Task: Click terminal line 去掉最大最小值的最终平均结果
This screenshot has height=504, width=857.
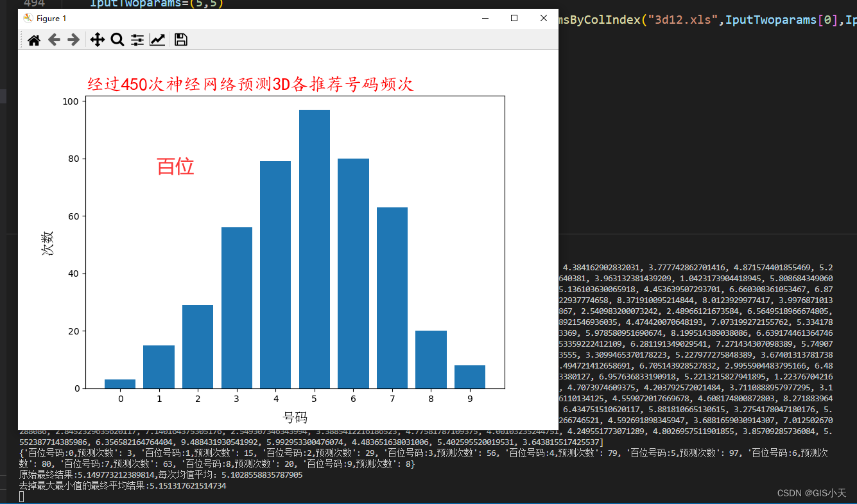Action: point(123,486)
